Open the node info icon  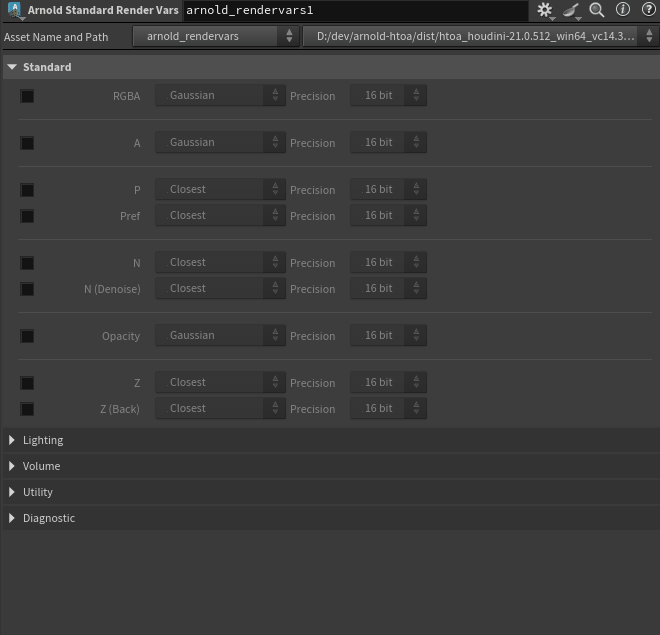pyautogui.click(x=623, y=9)
